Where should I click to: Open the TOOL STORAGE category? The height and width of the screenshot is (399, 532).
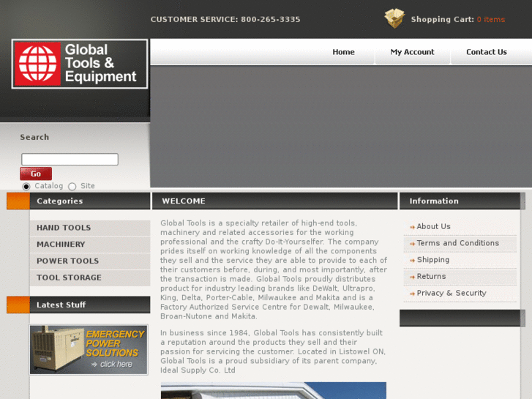pos(90,277)
